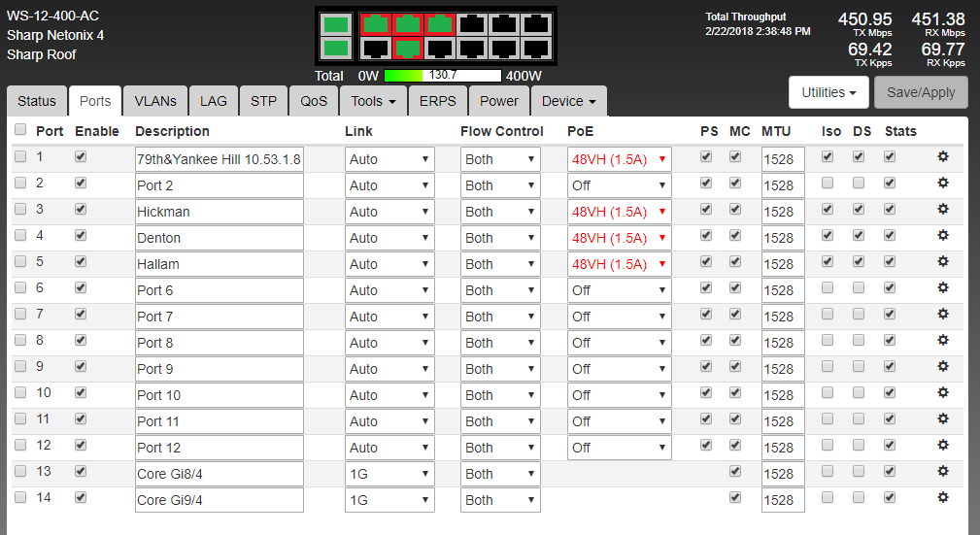Expand Flow Control dropdown for Port 10
The width and height of the screenshot is (980, 535).
pos(500,395)
